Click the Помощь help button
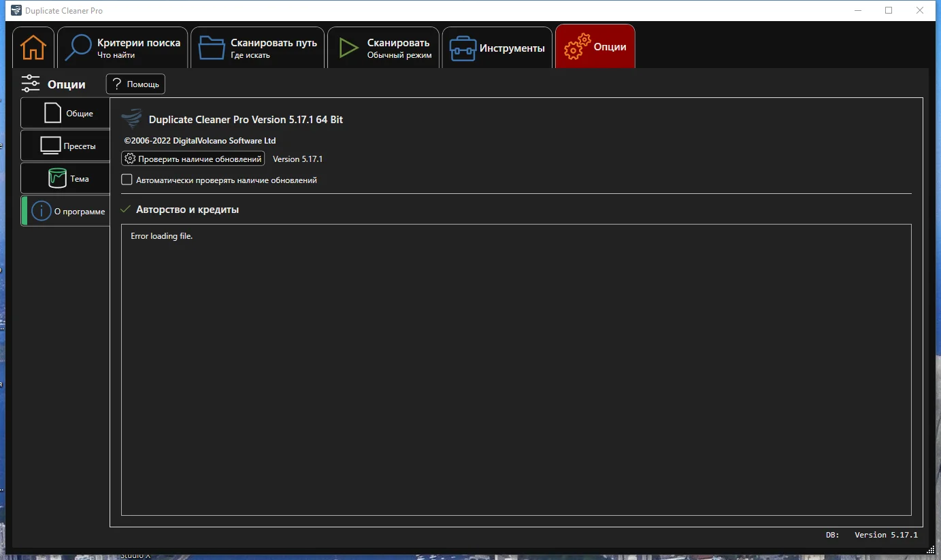This screenshot has width=941, height=560. [x=135, y=84]
